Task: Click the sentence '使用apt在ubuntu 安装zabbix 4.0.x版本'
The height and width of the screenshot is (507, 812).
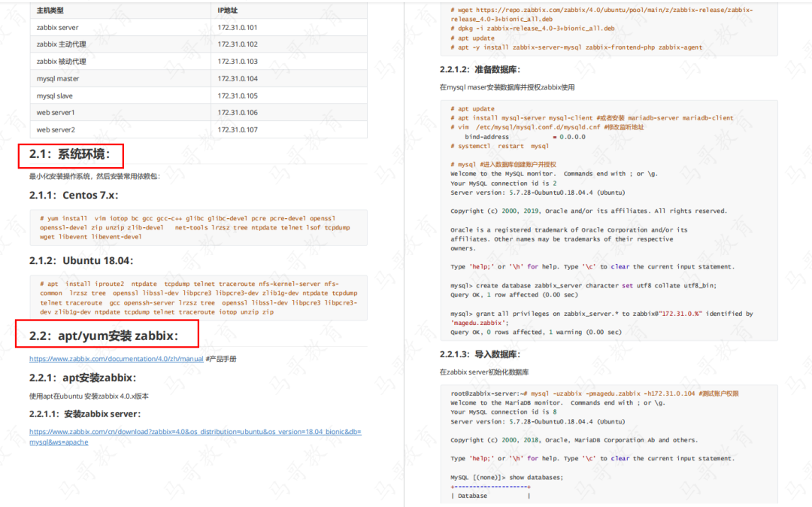Action: click(89, 396)
